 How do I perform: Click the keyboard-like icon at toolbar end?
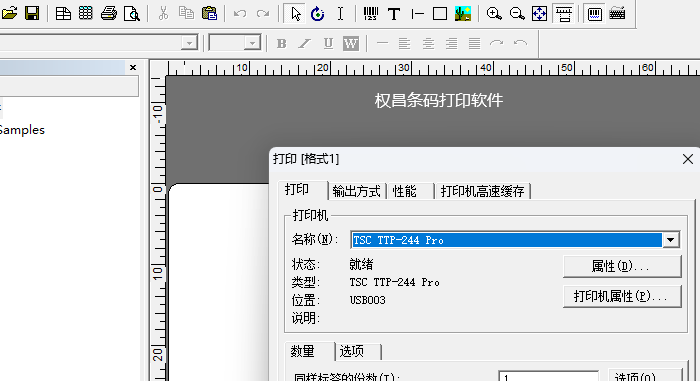617,14
